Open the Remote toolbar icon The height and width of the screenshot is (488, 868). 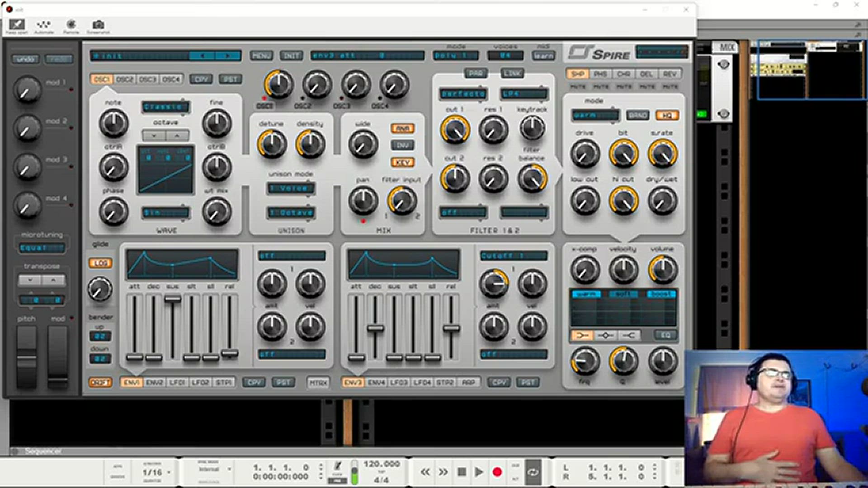pos(71,25)
